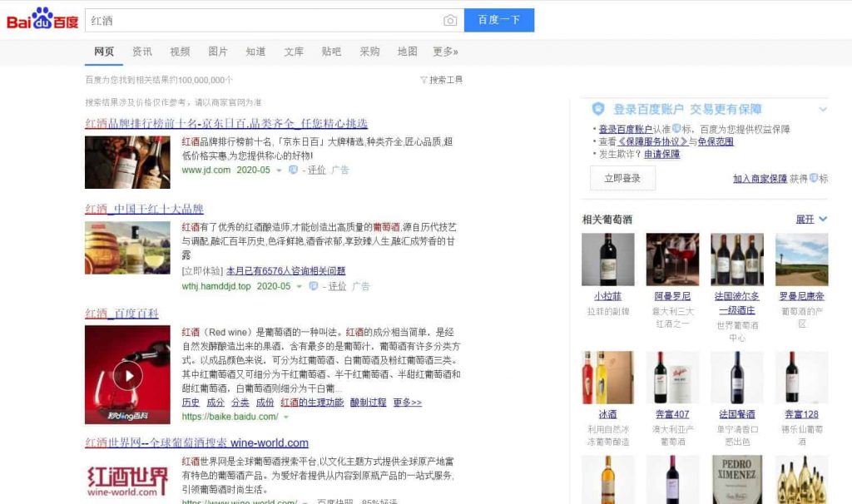This screenshot has width=852, height=504.
Task: Click 本月已有6576人咨询相关问题 link
Action: 286,270
